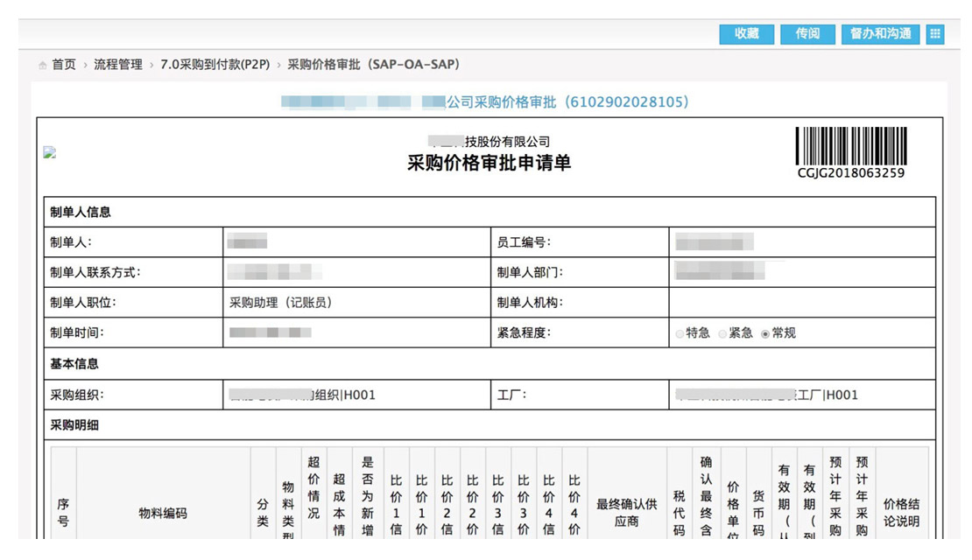Click 采购价格审批(SAP-OA-SAP) breadcrumb item
Screen dimensions: 972x560
[x=374, y=65]
